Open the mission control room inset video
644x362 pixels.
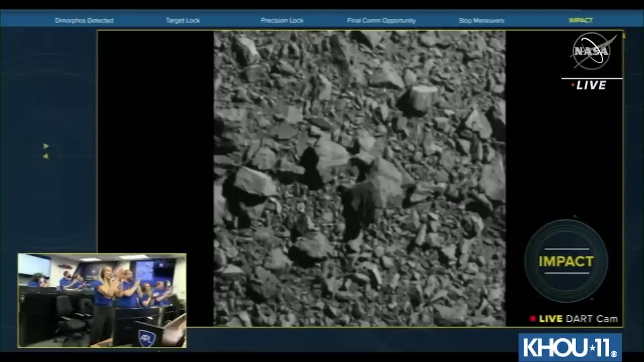102,300
